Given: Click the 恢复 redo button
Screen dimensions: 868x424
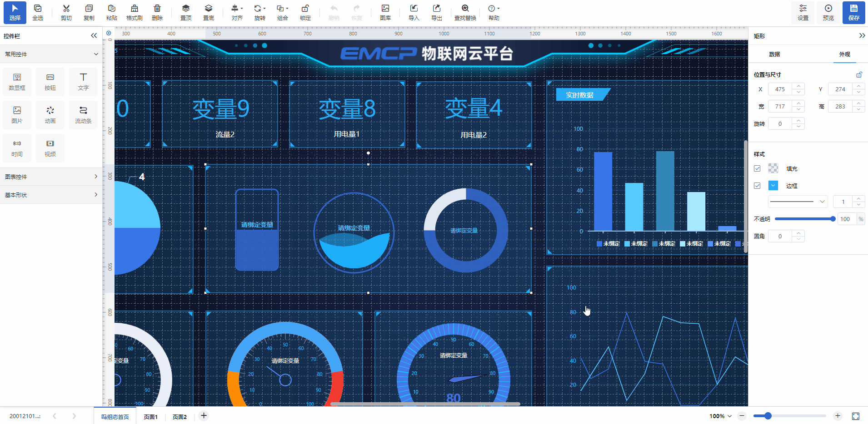Looking at the screenshot, I should [x=357, y=12].
